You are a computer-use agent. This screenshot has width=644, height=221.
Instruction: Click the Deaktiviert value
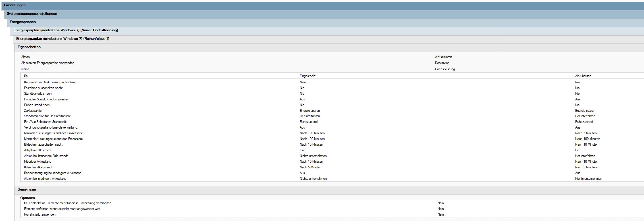point(442,63)
